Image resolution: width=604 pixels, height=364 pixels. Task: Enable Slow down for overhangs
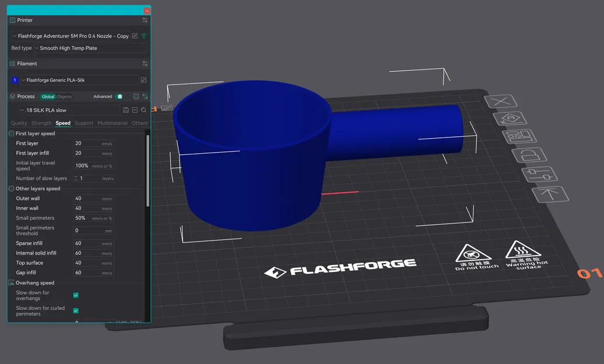(75, 295)
